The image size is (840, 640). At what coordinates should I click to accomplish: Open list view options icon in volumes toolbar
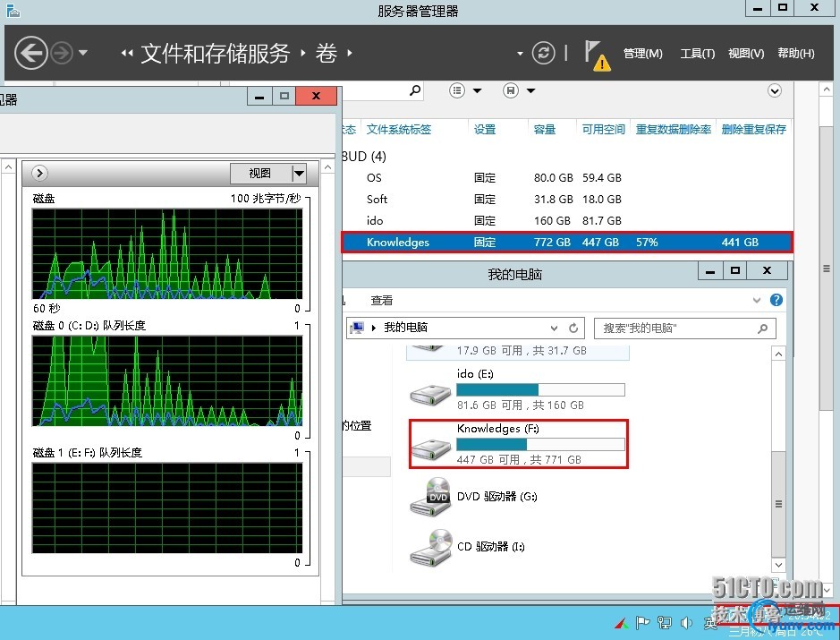(x=456, y=90)
